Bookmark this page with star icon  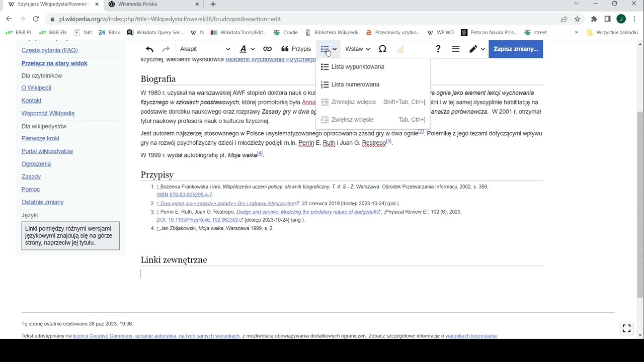pos(578,19)
